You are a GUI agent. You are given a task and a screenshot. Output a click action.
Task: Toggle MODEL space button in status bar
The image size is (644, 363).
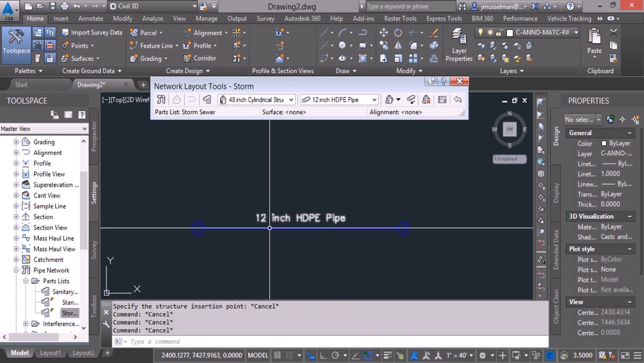[258, 355]
